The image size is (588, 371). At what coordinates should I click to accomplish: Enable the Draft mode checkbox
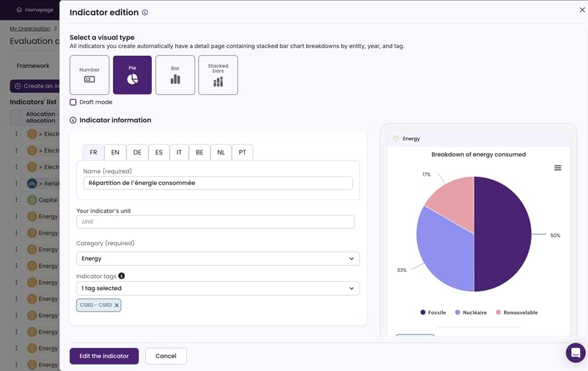pyautogui.click(x=73, y=102)
